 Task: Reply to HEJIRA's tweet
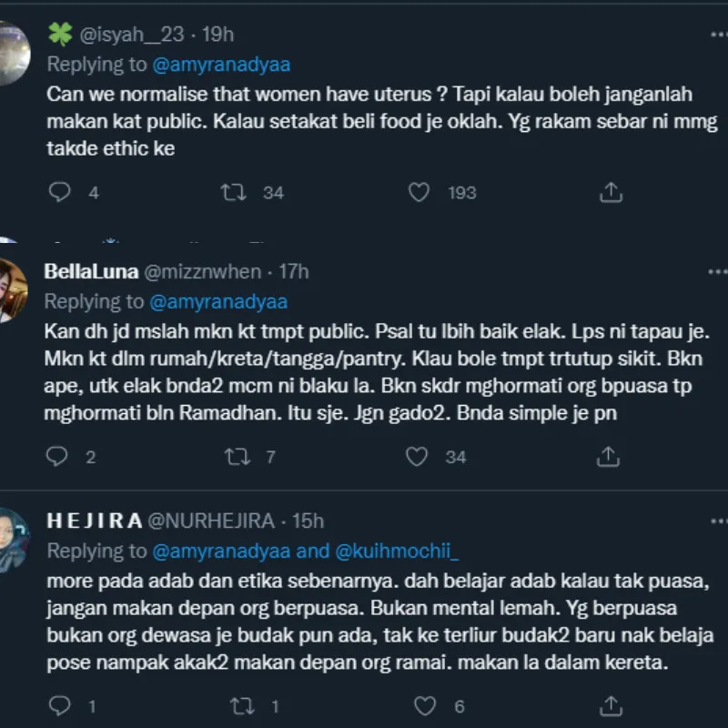point(58,705)
